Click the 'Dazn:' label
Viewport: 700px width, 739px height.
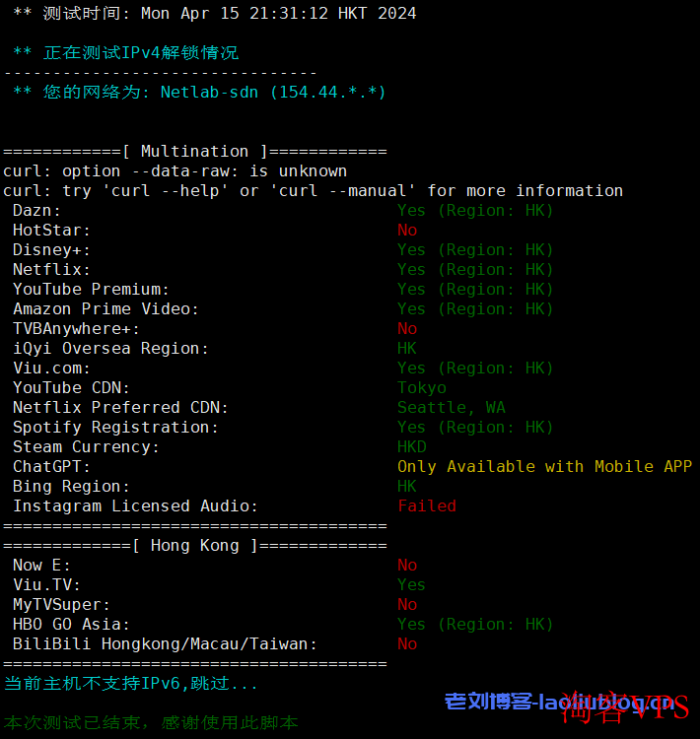click(x=36, y=210)
